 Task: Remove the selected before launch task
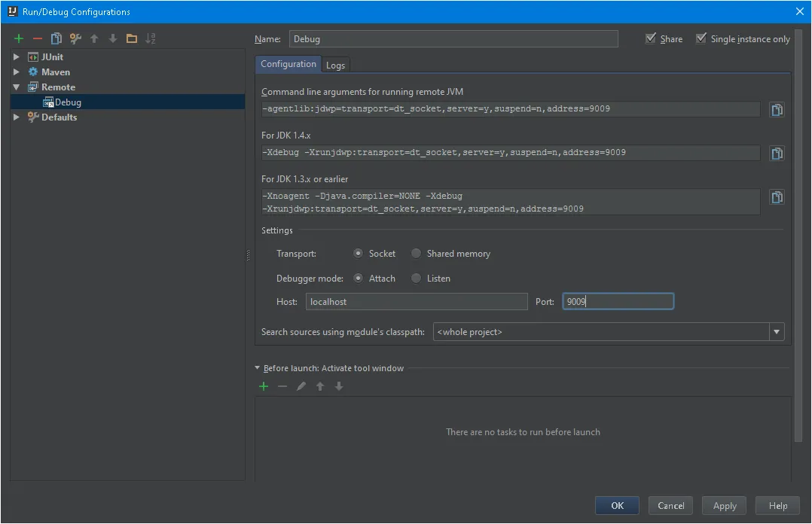tap(282, 386)
